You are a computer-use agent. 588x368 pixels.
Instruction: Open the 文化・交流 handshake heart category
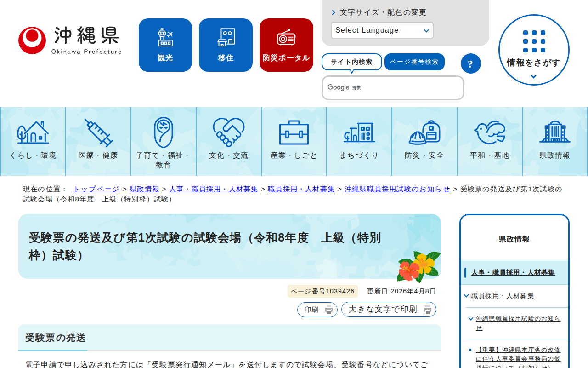pos(229,141)
